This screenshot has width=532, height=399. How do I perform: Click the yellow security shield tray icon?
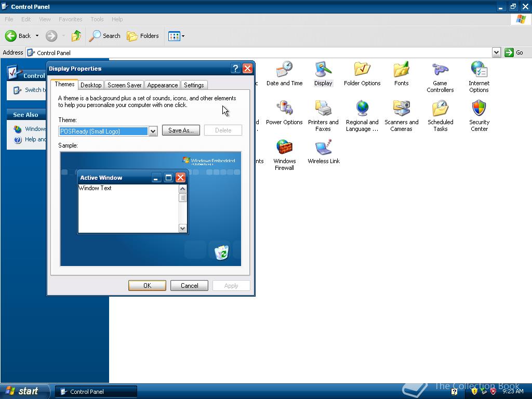click(474, 391)
